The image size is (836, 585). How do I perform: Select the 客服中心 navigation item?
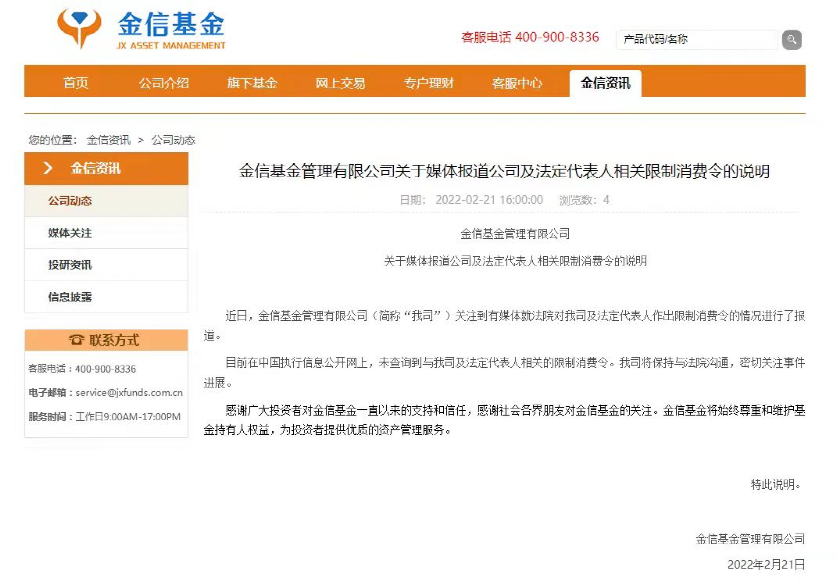tap(517, 83)
